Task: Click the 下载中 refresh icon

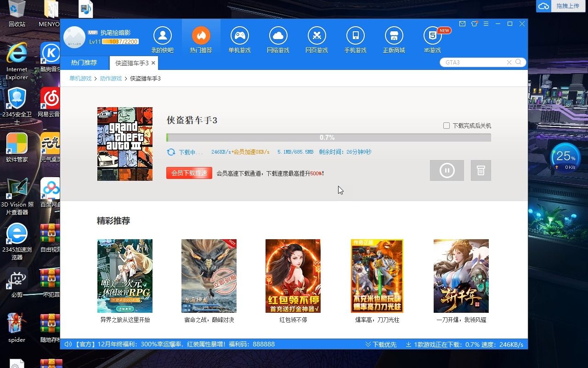Action: tap(171, 152)
